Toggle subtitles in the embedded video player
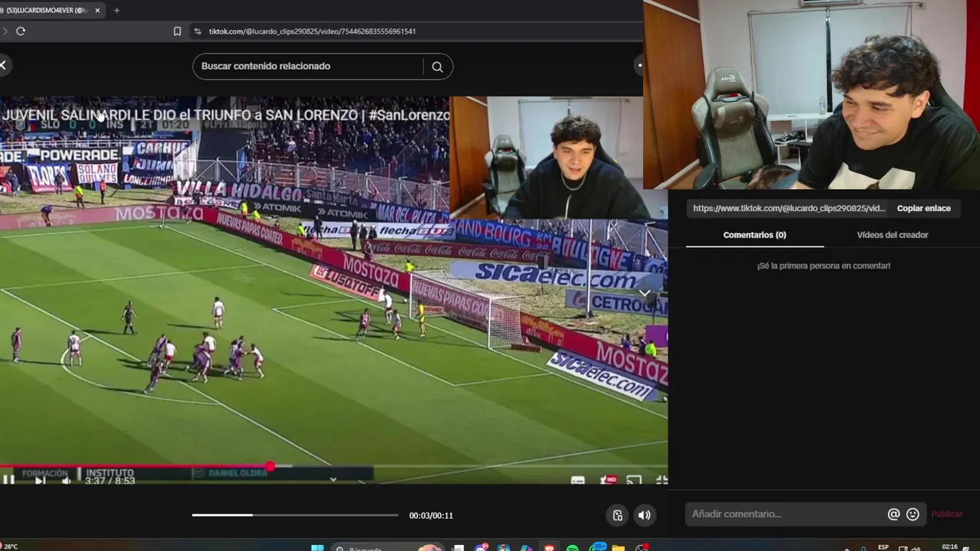Screen dimensions: 980x551 [x=578, y=481]
